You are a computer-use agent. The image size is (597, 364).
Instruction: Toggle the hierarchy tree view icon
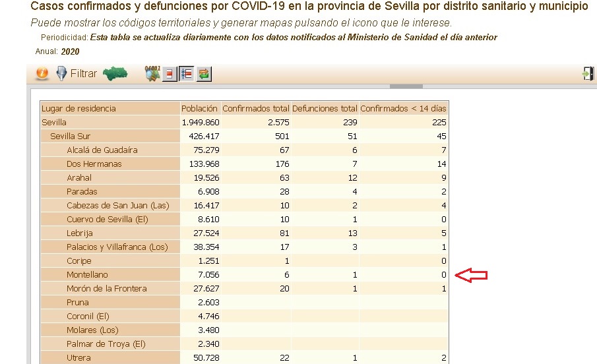pos(187,74)
